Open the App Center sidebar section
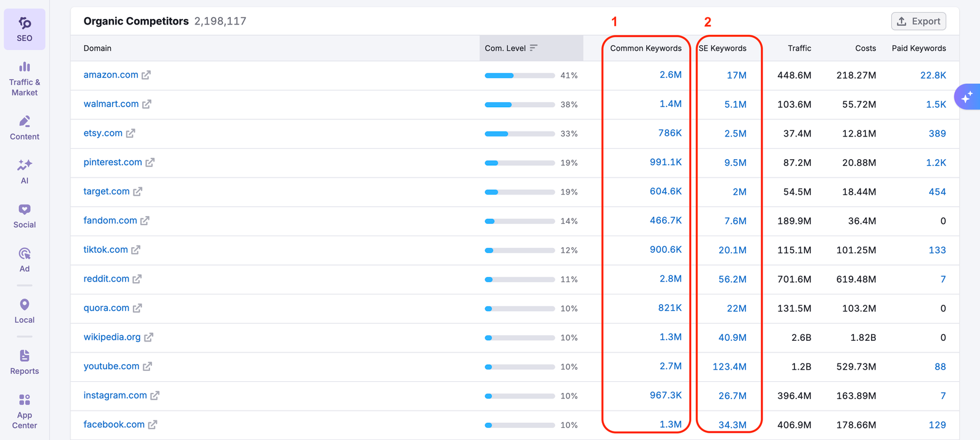The width and height of the screenshot is (980, 440). pos(24,412)
